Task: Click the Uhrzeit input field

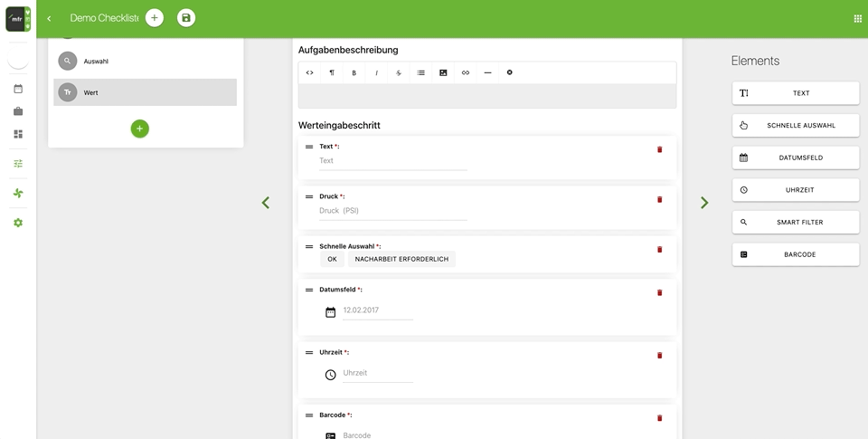Action: click(x=378, y=373)
